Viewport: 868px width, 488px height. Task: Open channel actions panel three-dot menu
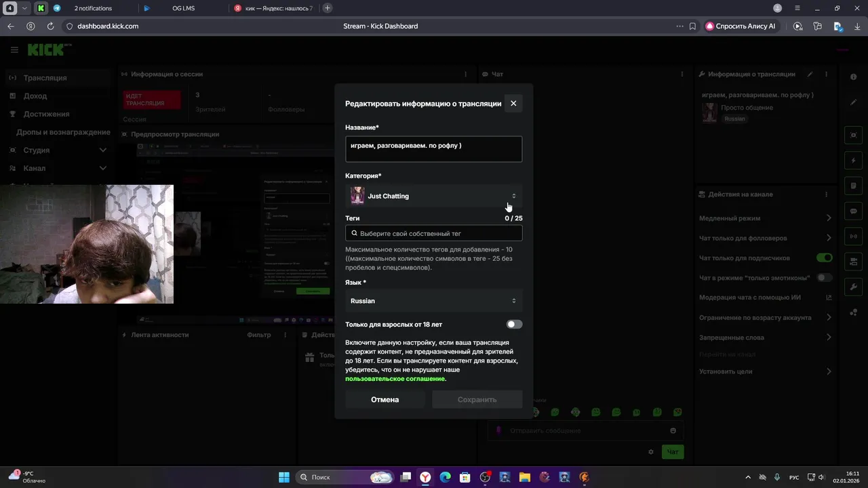[826, 195]
